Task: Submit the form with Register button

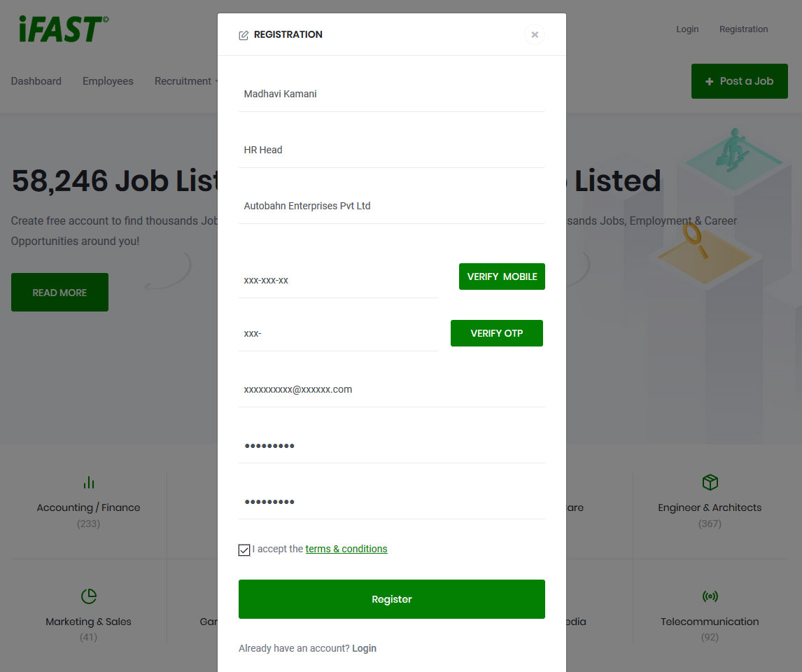Action: tap(392, 599)
